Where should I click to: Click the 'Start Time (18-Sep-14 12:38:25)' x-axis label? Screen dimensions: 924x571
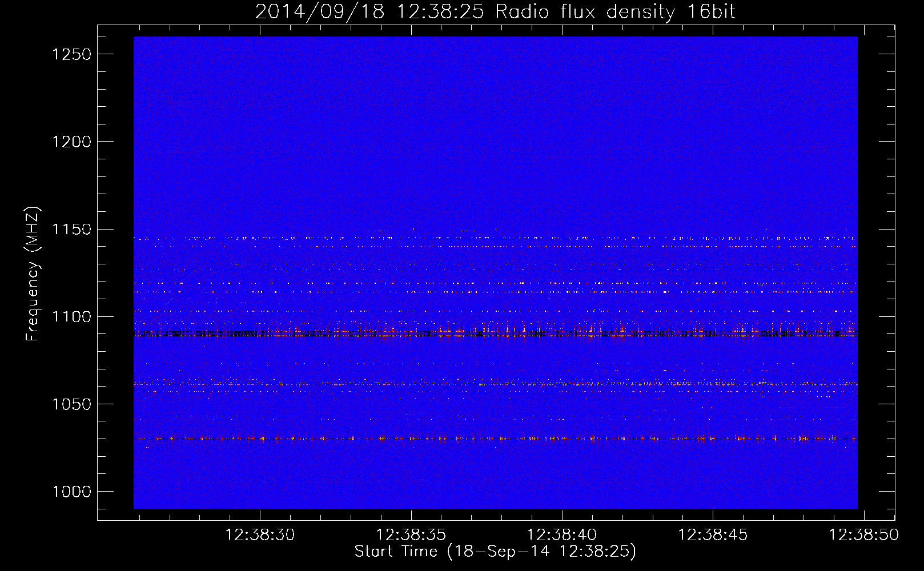495,552
